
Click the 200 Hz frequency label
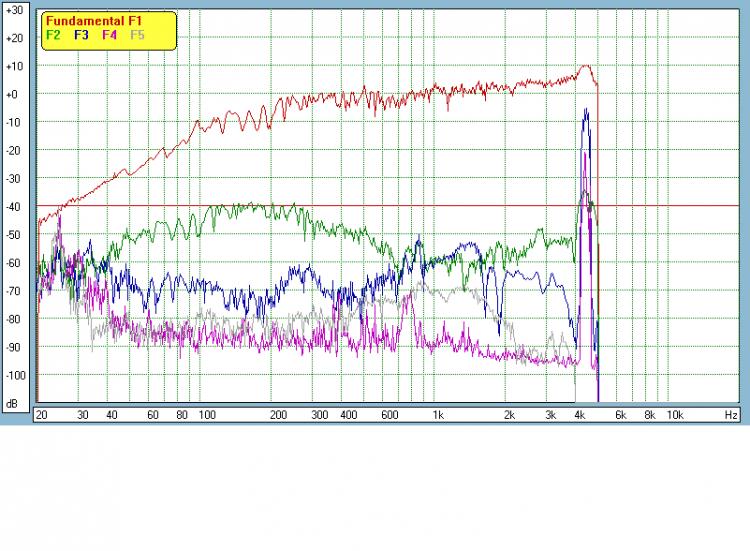click(278, 415)
